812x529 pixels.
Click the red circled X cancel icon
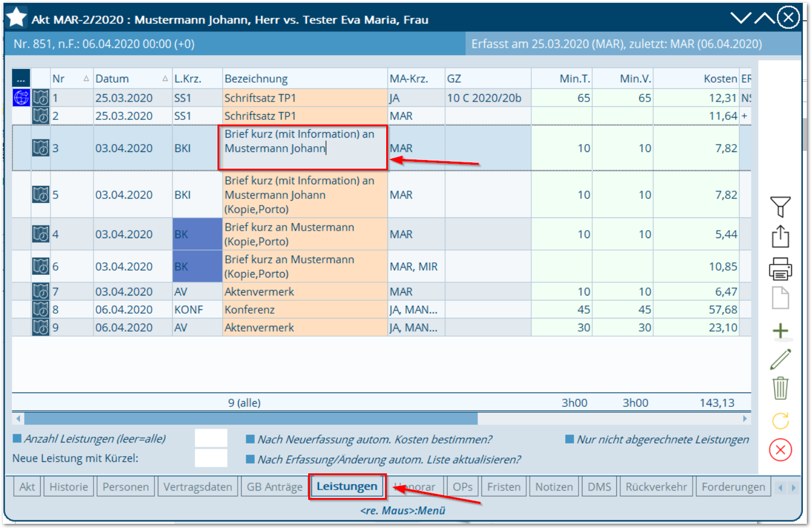[x=780, y=450]
